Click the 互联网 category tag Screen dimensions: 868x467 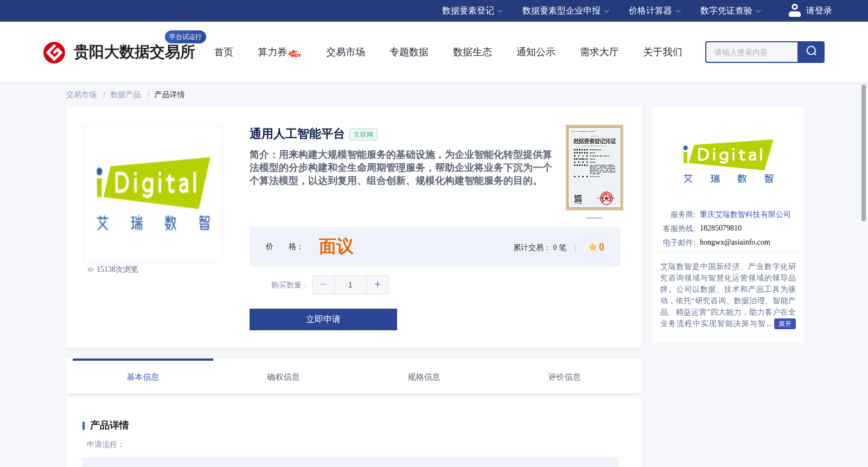coord(363,135)
